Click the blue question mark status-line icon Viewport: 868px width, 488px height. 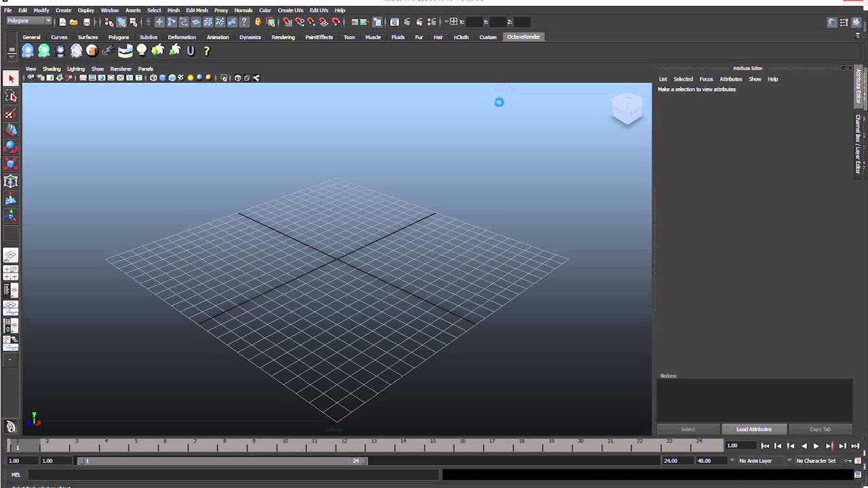click(245, 22)
